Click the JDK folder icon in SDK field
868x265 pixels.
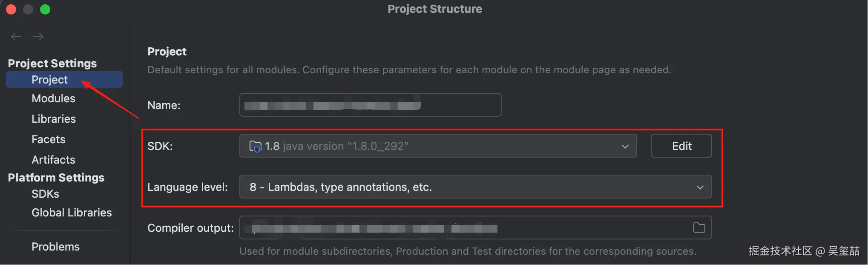[x=255, y=146]
